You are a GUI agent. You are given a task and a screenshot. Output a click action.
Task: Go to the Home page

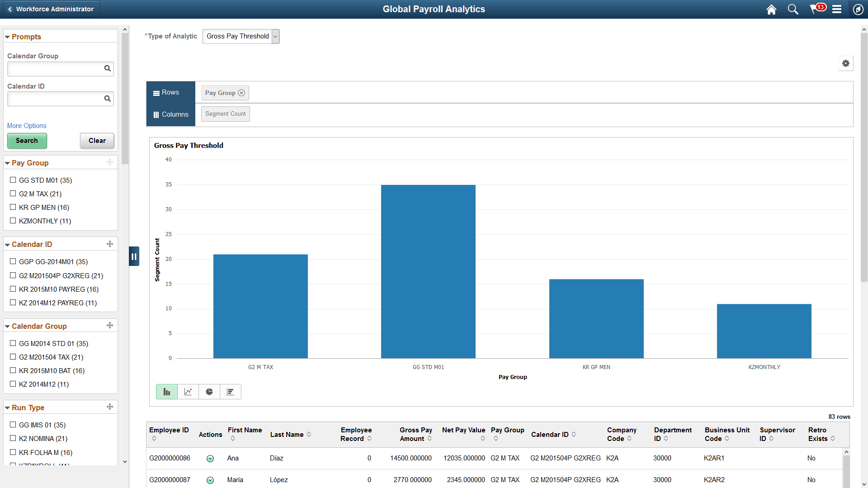click(771, 9)
